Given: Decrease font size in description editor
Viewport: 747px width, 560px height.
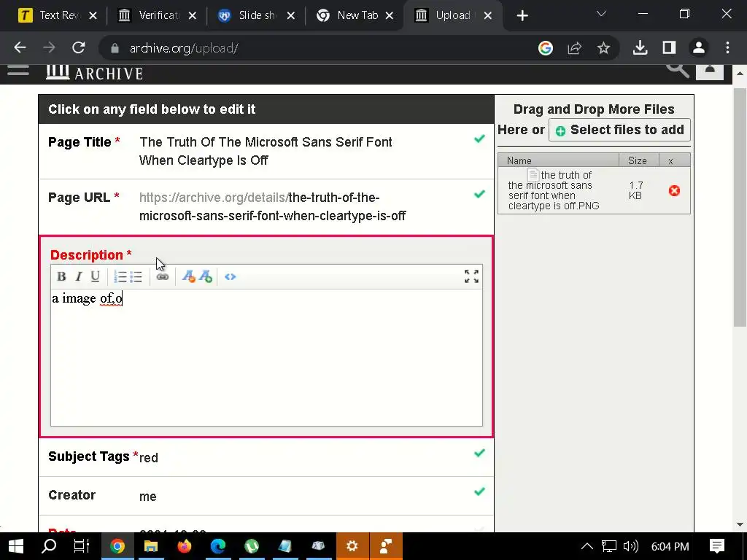Looking at the screenshot, I should click(189, 276).
